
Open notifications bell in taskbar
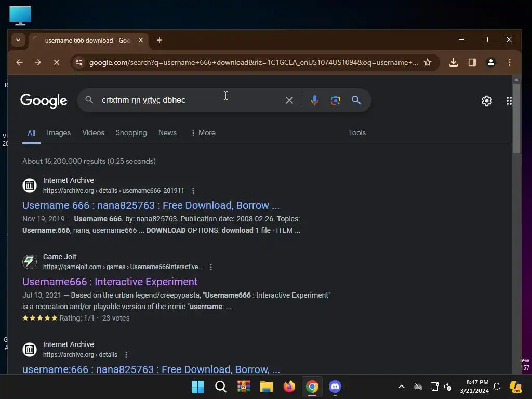[497, 387]
